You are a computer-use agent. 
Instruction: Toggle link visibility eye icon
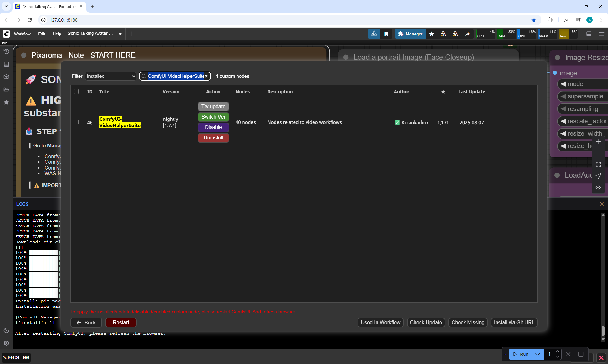[598, 188]
